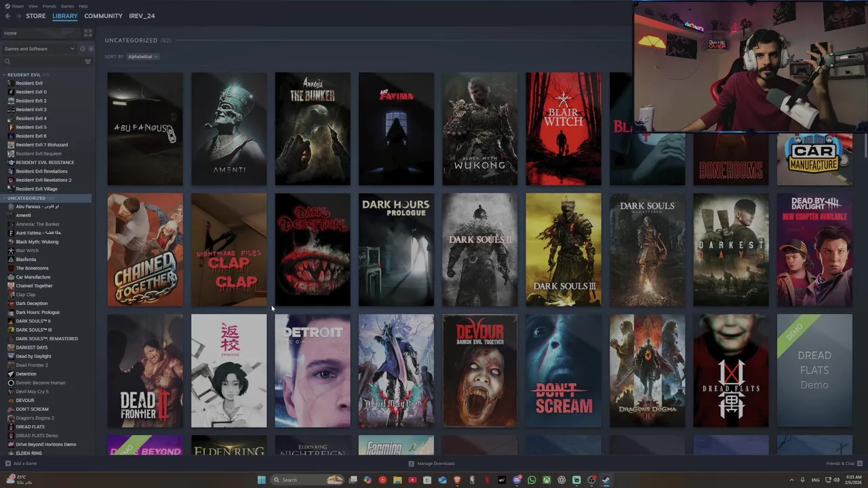Go to the STORE tab
The width and height of the screenshot is (868, 488).
(36, 16)
